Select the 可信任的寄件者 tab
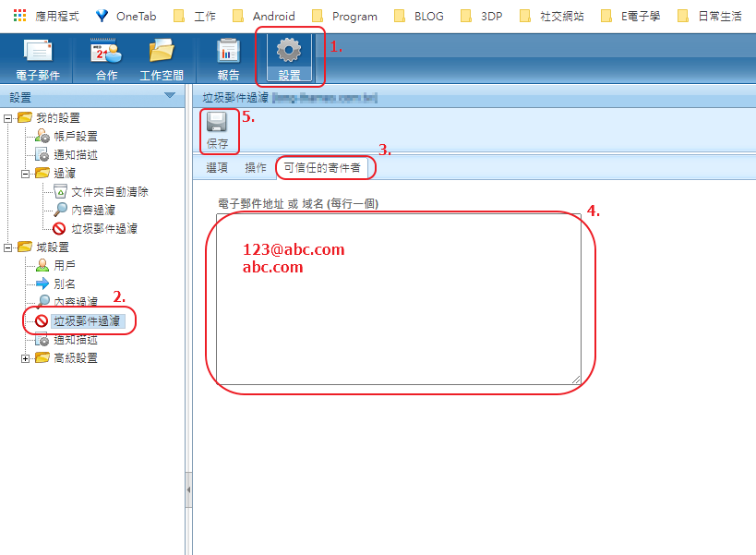Viewport: 756px width, 555px height. (322, 168)
